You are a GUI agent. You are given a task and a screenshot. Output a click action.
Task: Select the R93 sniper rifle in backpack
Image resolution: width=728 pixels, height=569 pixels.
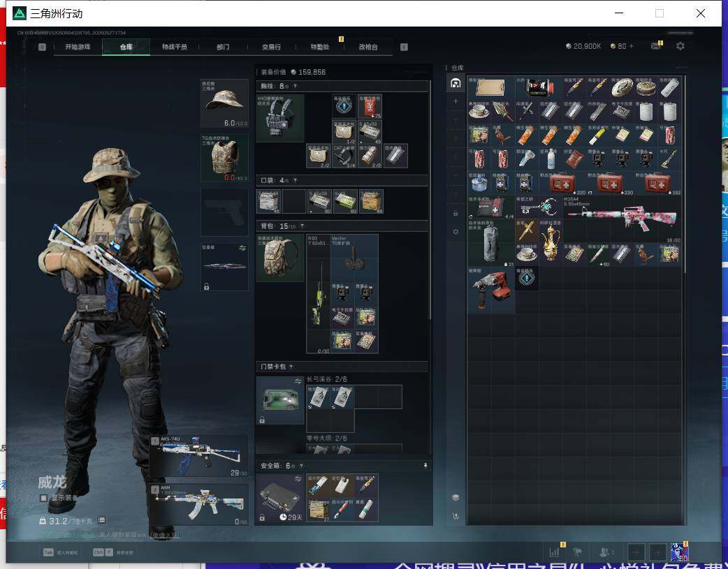319,294
